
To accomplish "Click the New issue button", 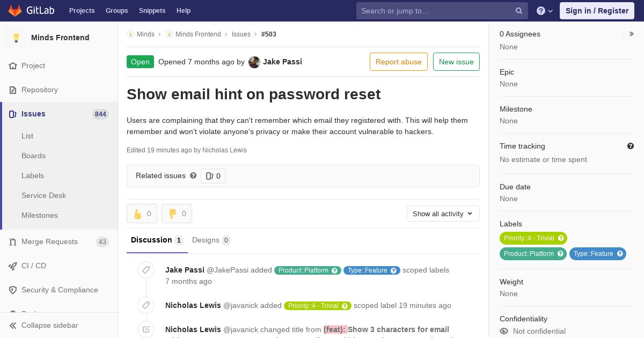I will click(456, 62).
